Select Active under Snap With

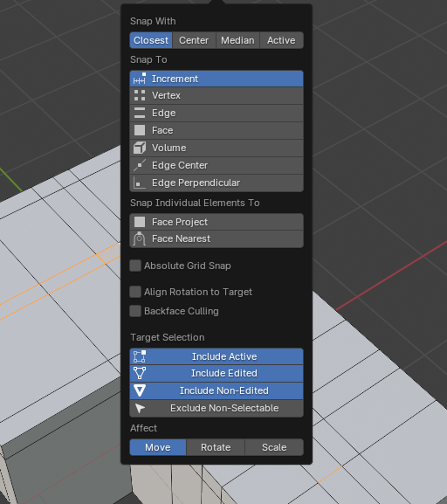tap(281, 40)
